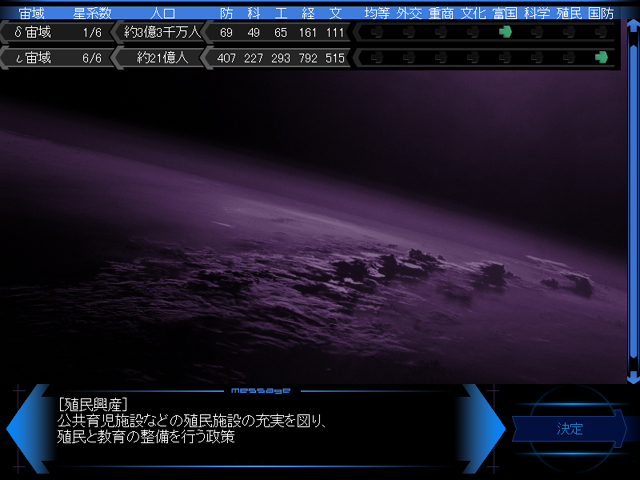Screen dimensions: 640x480
Task: Choose 均等 policy for ι宙域 row
Action: (377, 58)
